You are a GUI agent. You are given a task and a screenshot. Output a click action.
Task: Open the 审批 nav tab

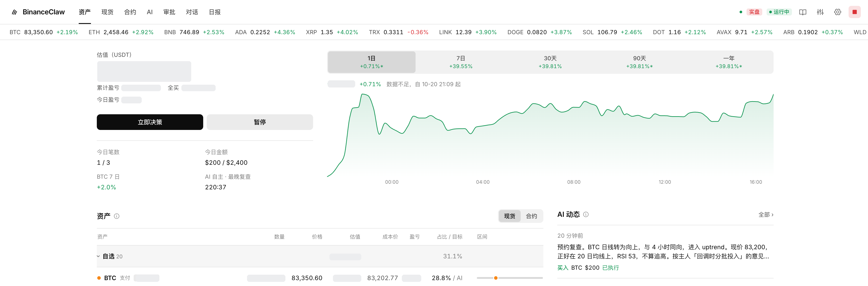[x=169, y=12]
